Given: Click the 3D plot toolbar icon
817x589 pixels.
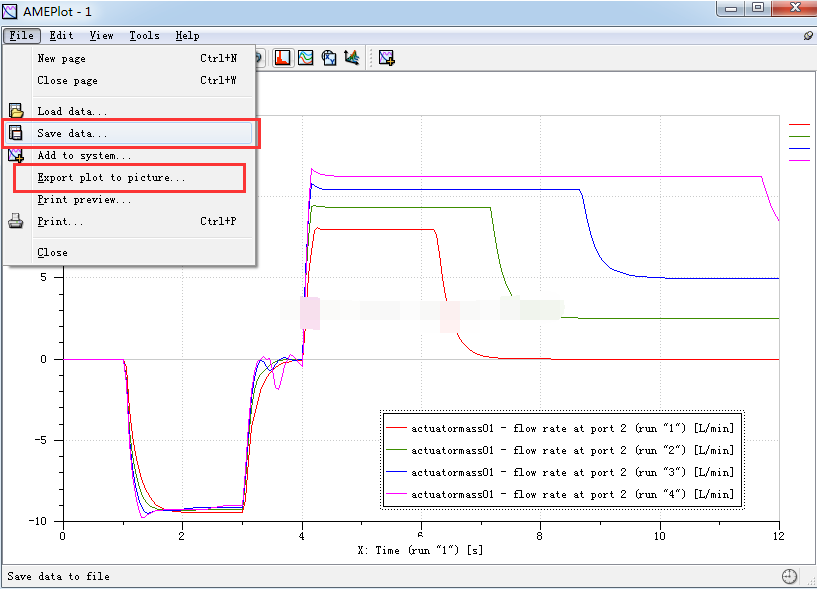Looking at the screenshot, I should point(352,58).
